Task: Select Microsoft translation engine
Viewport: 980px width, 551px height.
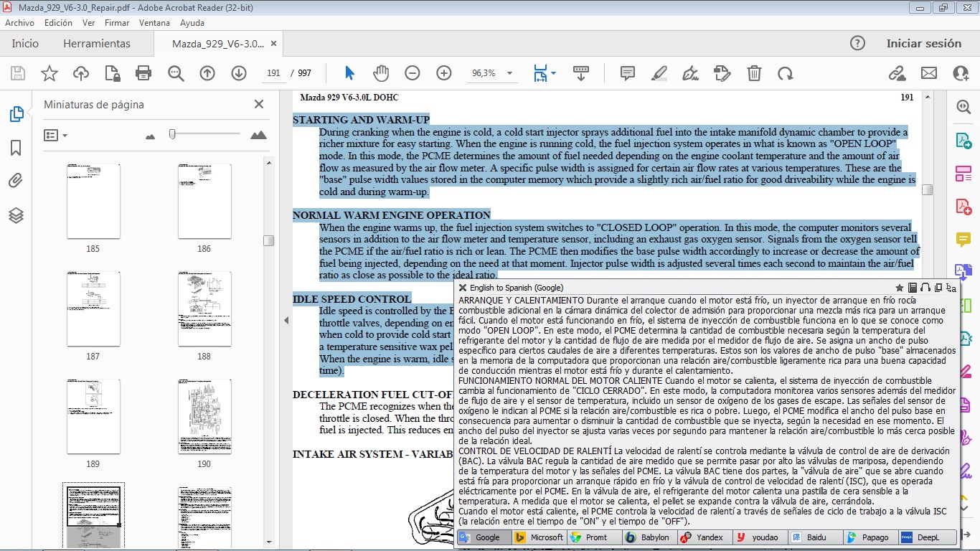Action: 540,537
